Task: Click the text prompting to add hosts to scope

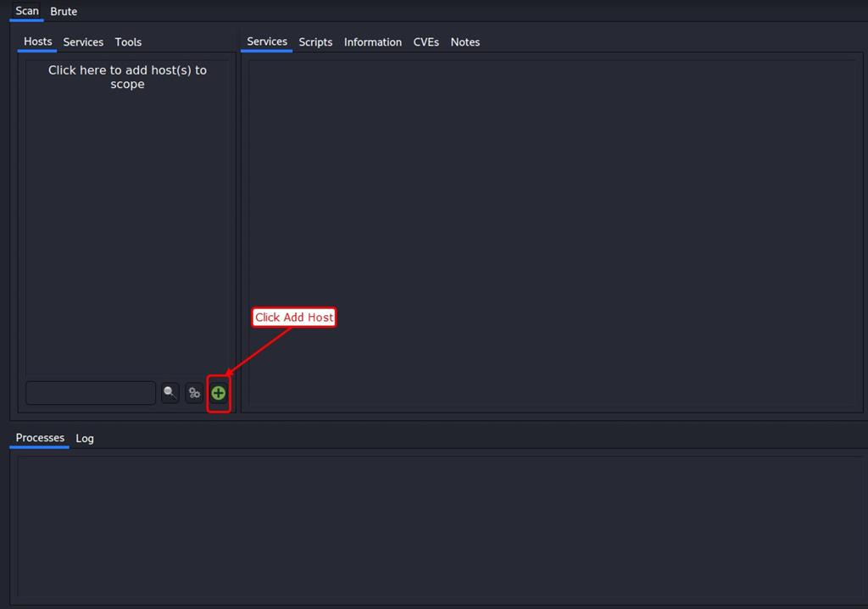Action: pos(127,77)
